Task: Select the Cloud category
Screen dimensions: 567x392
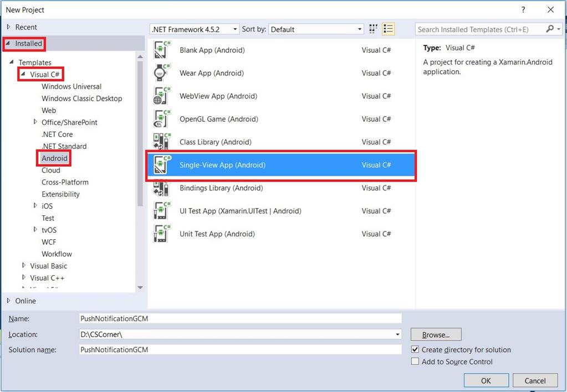Action: tap(50, 170)
